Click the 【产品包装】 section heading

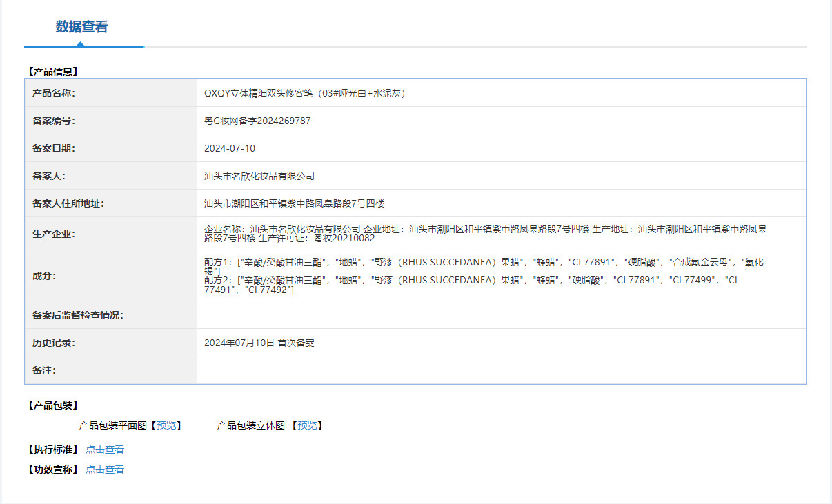pyautogui.click(x=53, y=405)
